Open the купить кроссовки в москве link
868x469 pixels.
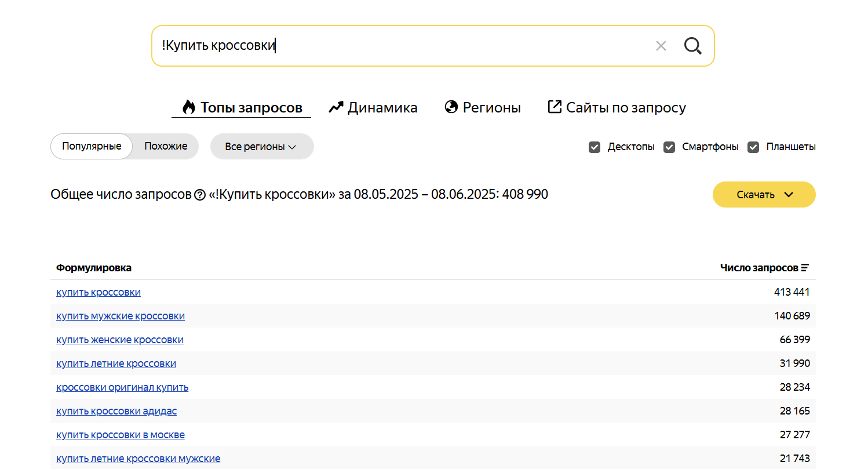(x=121, y=435)
